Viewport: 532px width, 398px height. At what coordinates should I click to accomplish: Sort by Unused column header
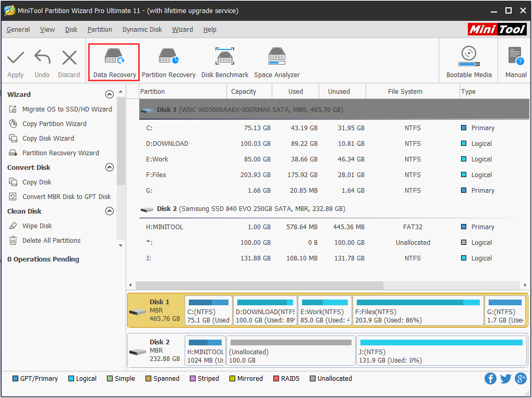342,92
